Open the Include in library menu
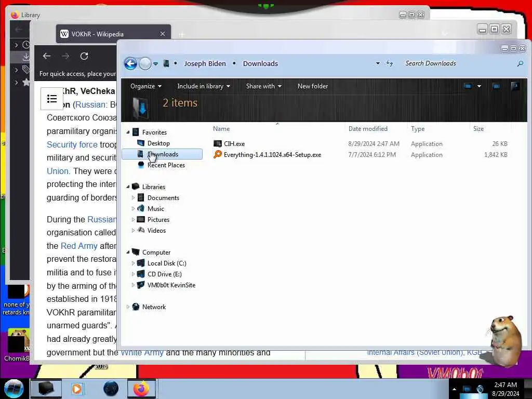 204,86
